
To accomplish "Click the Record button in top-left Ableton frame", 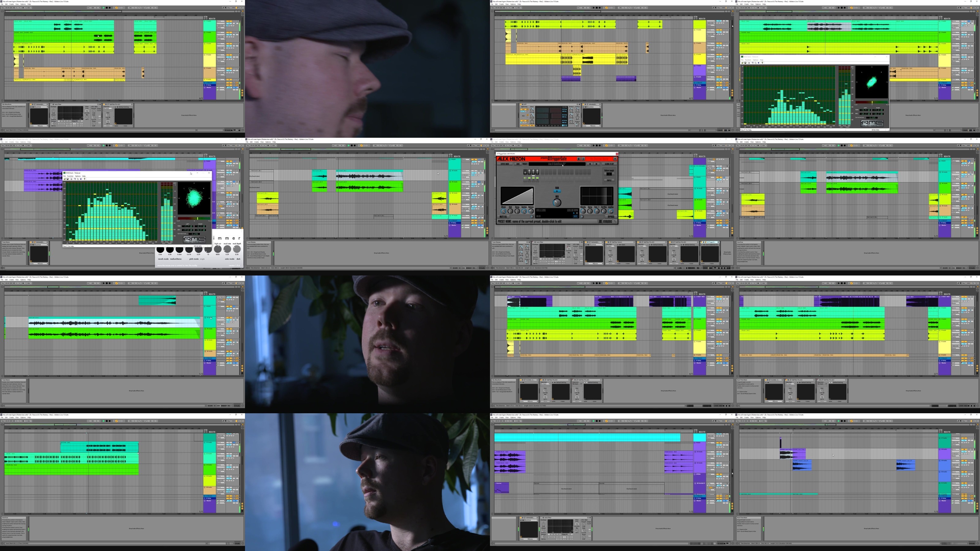I will pos(110,8).
